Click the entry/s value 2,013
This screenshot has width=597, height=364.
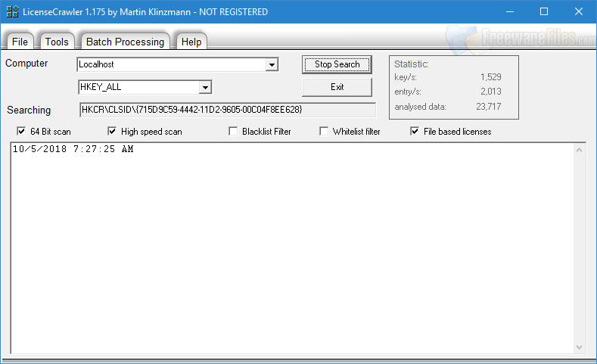pos(491,92)
